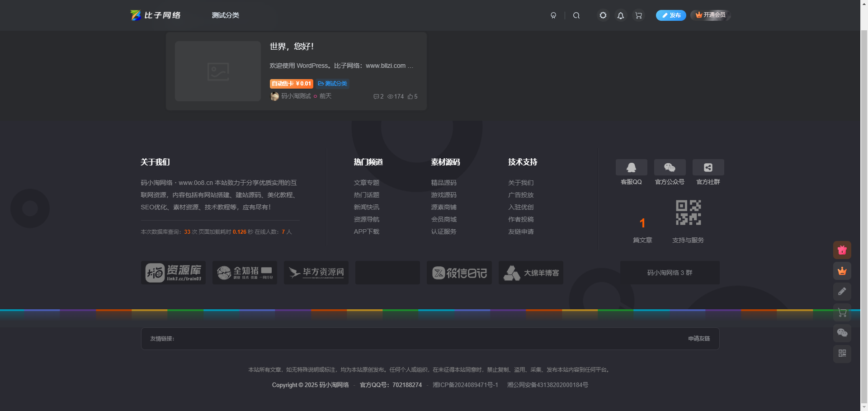Click the pencil write icon on the right sidebar
Viewport: 868px width, 411px height.
(x=842, y=292)
